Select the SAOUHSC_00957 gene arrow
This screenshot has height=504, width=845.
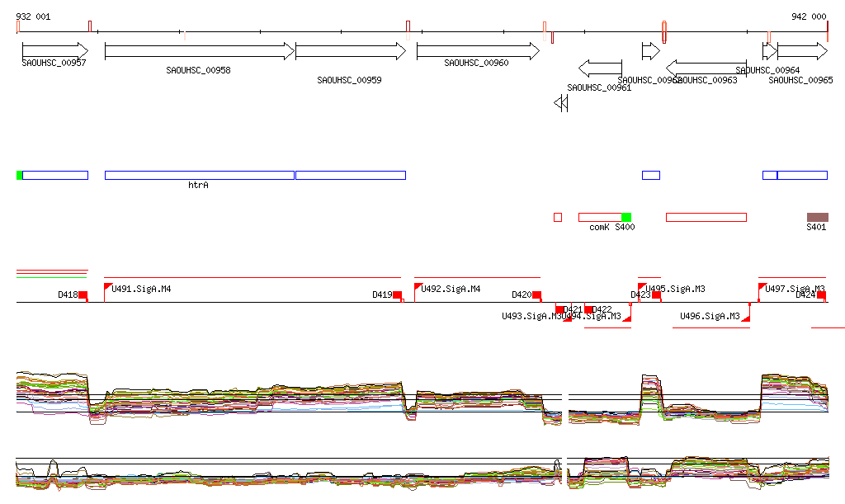click(x=55, y=51)
